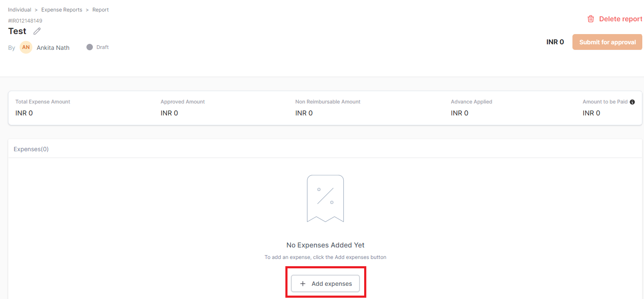644x299 pixels.
Task: Click the pencil icon beside Test title
Action: click(37, 31)
